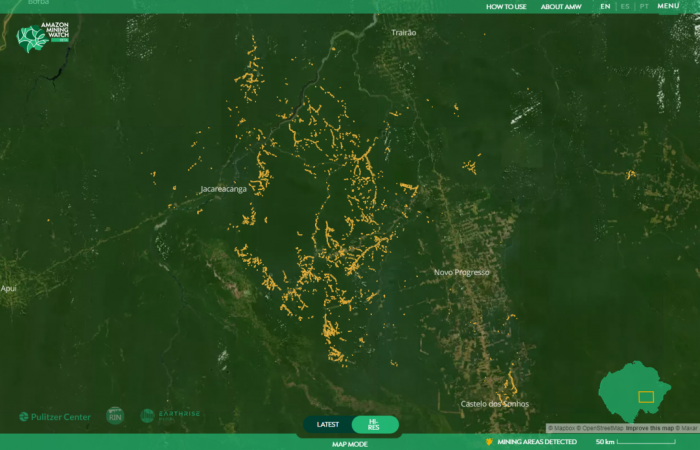Open the How To Use page
Viewport: 700px width, 450px height.
pyautogui.click(x=506, y=6)
